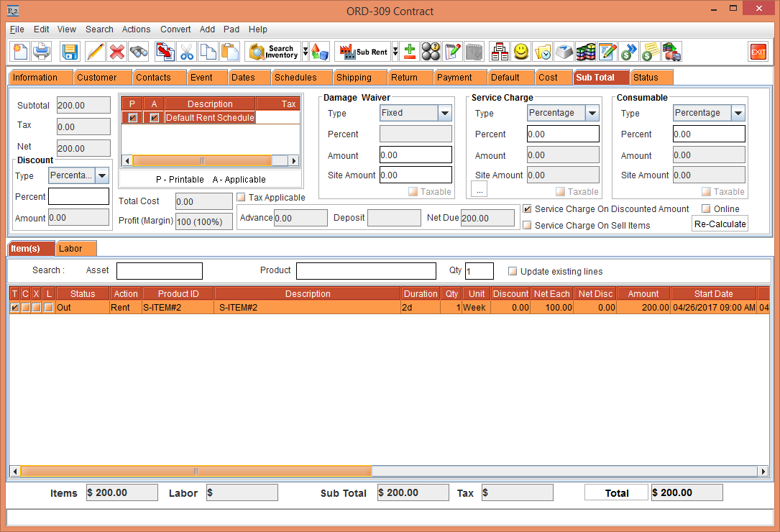Screen dimensions: 780x532
Task: Uncheck Service Charge On Discounted Amount
Action: click(528, 209)
